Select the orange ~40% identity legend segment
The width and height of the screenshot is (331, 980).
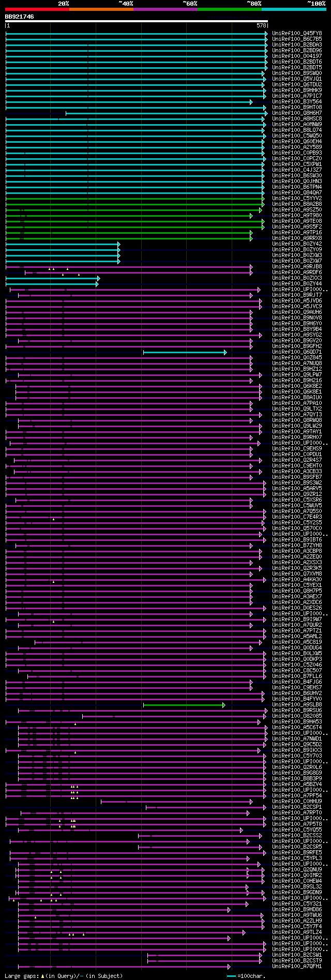[101, 9]
